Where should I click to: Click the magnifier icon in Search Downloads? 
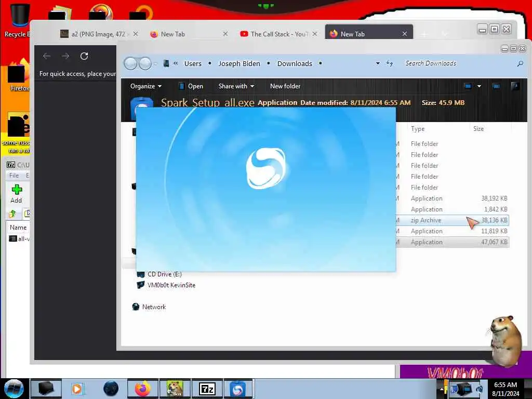[520, 63]
